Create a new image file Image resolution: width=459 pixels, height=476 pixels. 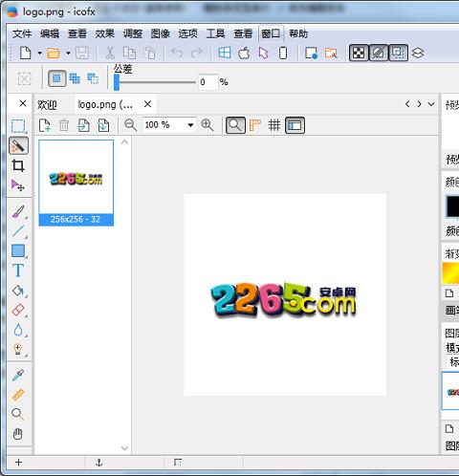(x=26, y=53)
